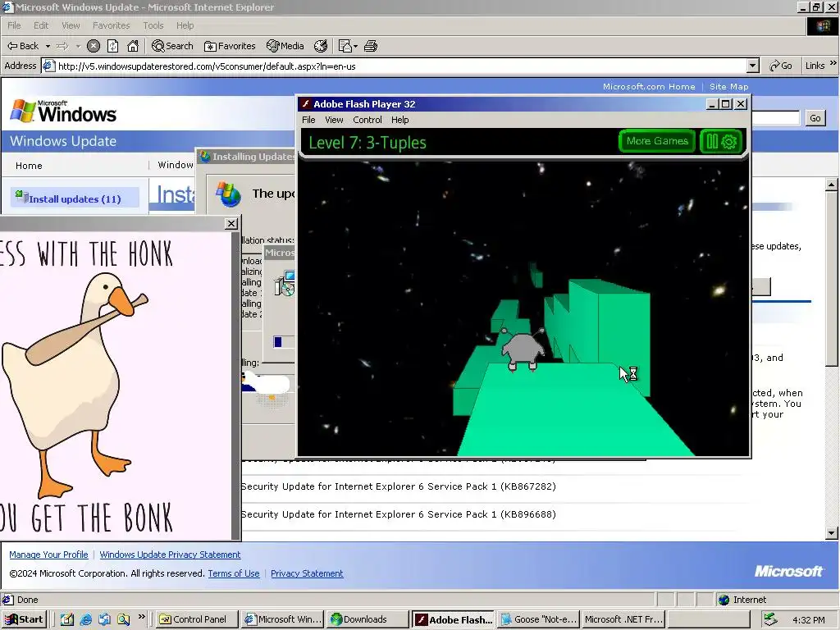Image resolution: width=840 pixels, height=630 pixels.
Task: Click the Internet zone globe in status bar
Action: [x=724, y=600]
